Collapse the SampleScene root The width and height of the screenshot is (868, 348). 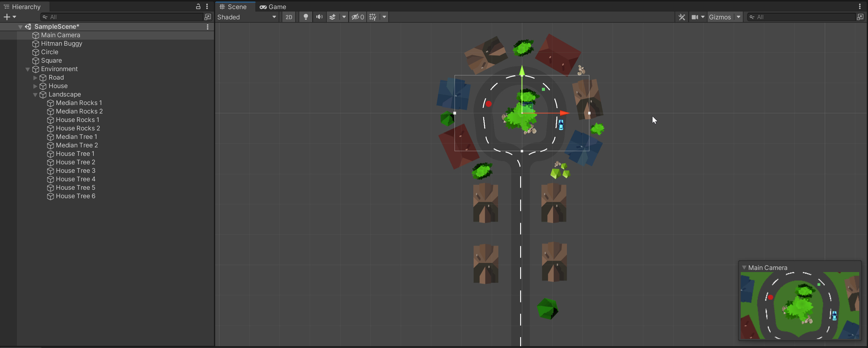(20, 27)
